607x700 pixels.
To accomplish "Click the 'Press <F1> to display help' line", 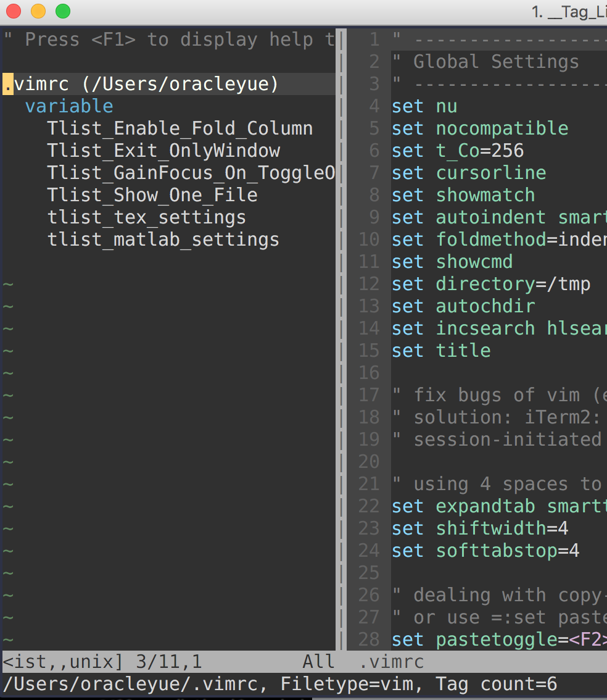I will [169, 40].
